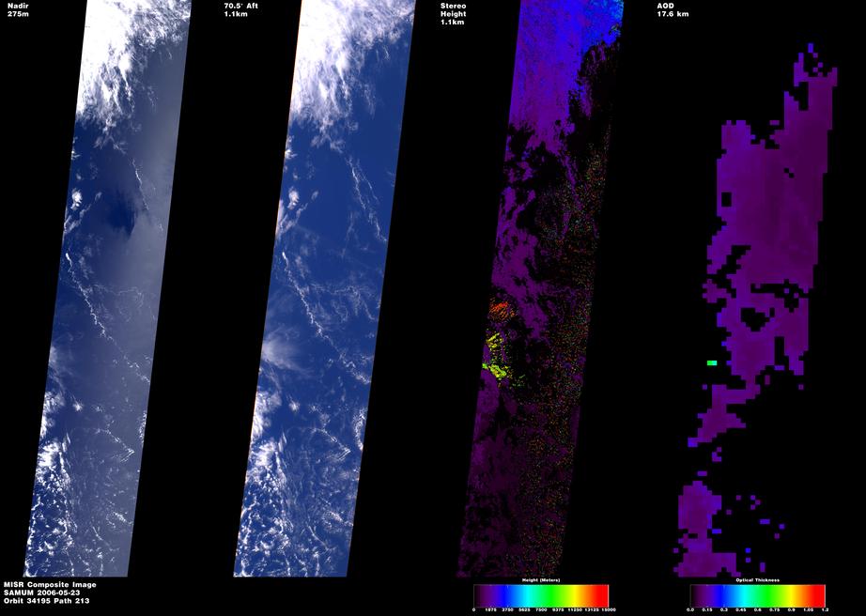
Task: Click the "AOD 17.6 km" label
Action: pos(673,10)
